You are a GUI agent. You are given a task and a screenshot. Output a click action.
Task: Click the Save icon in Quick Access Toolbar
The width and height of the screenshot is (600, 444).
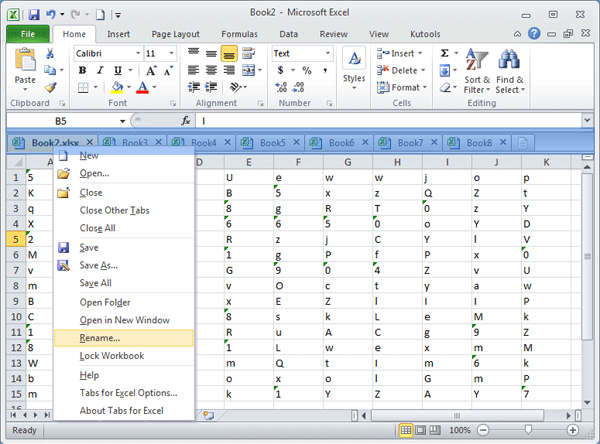[33, 15]
